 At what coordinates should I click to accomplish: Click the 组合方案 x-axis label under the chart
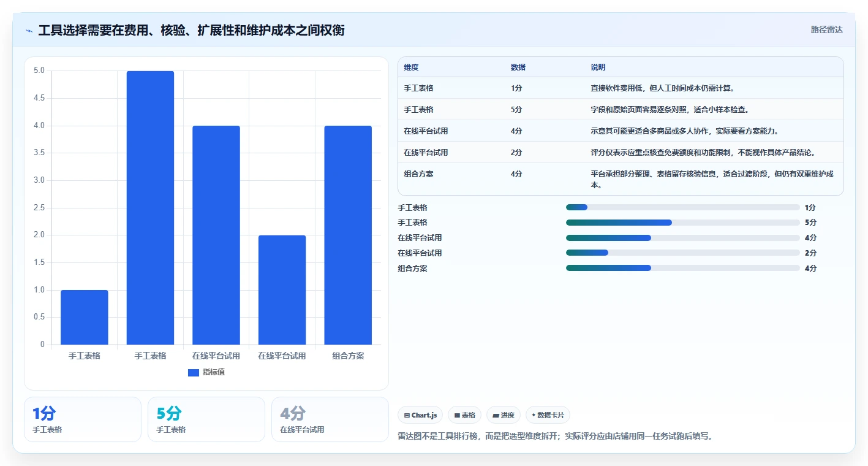point(348,356)
